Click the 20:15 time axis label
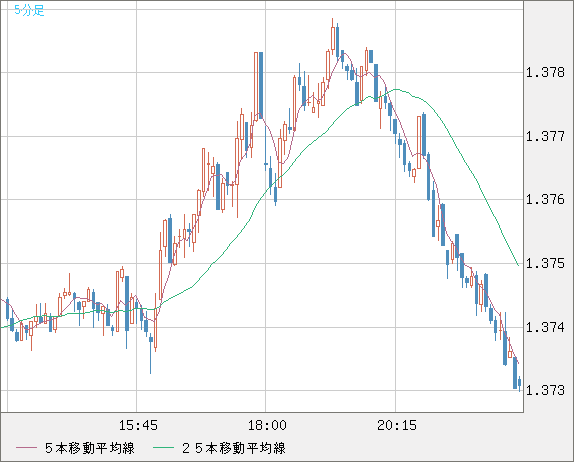 397,425
